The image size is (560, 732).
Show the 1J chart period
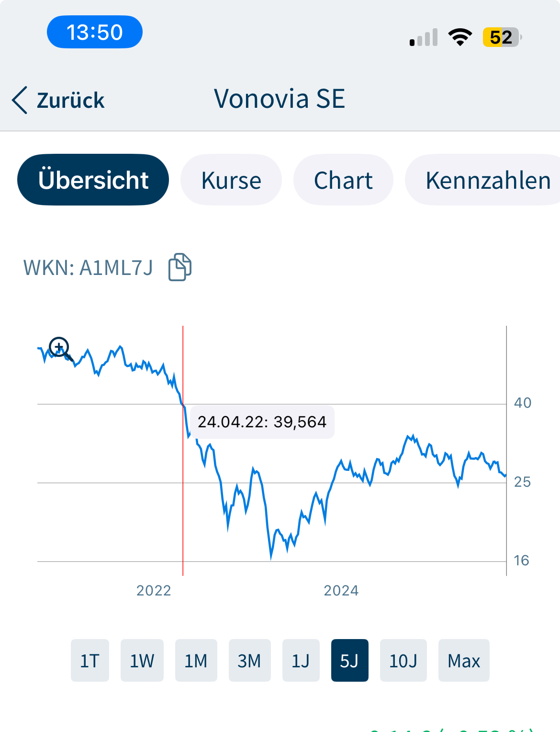[x=301, y=661]
